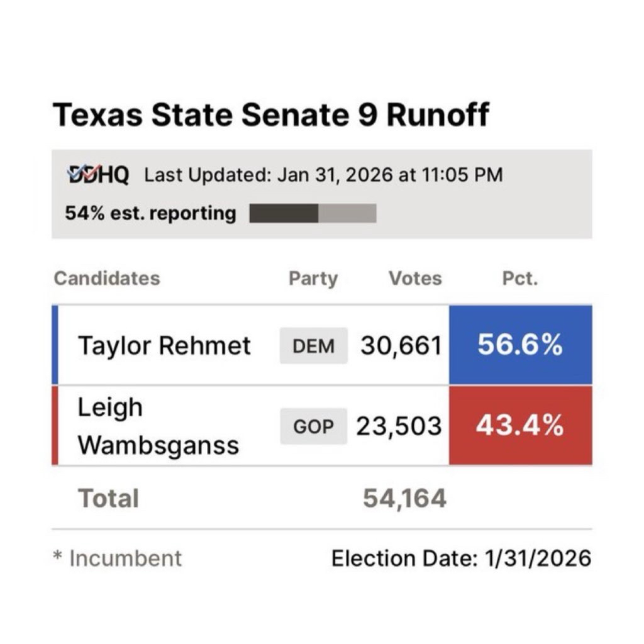Click the 54% reporting progress bar
Screen dimensions: 644x644
[313, 213]
